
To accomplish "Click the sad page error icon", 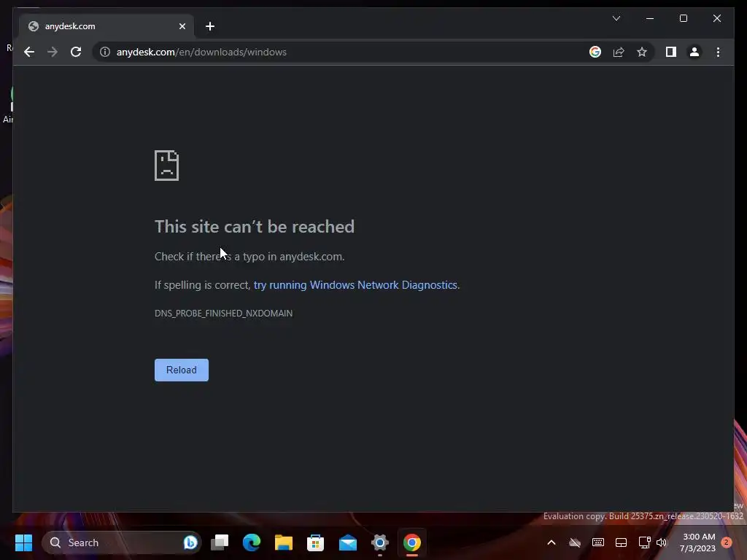I will click(x=167, y=166).
